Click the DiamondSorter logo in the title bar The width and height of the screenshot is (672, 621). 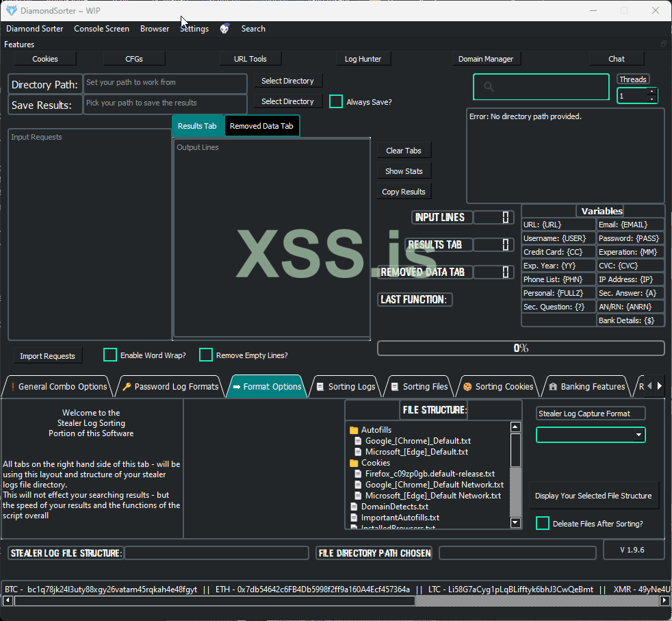[x=12, y=10]
